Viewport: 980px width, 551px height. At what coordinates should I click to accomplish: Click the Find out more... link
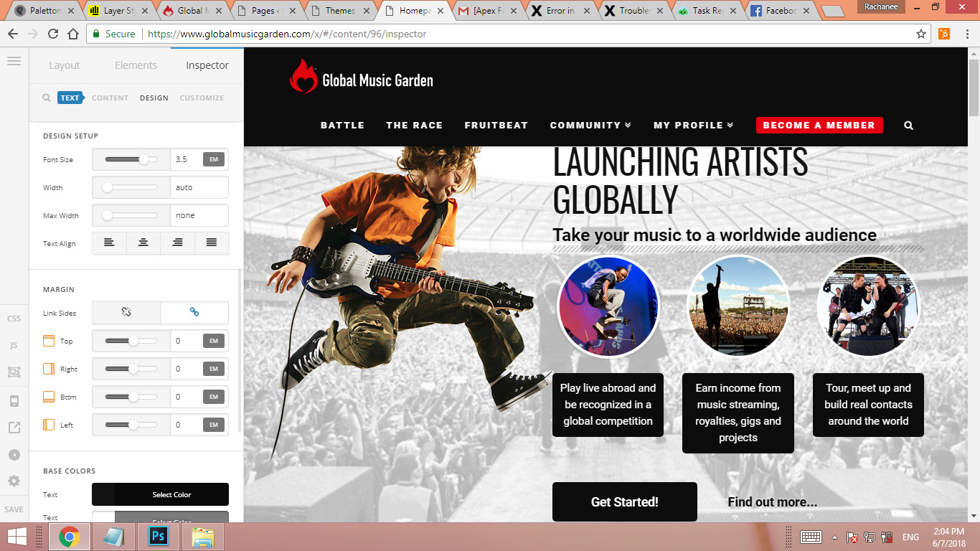point(772,502)
